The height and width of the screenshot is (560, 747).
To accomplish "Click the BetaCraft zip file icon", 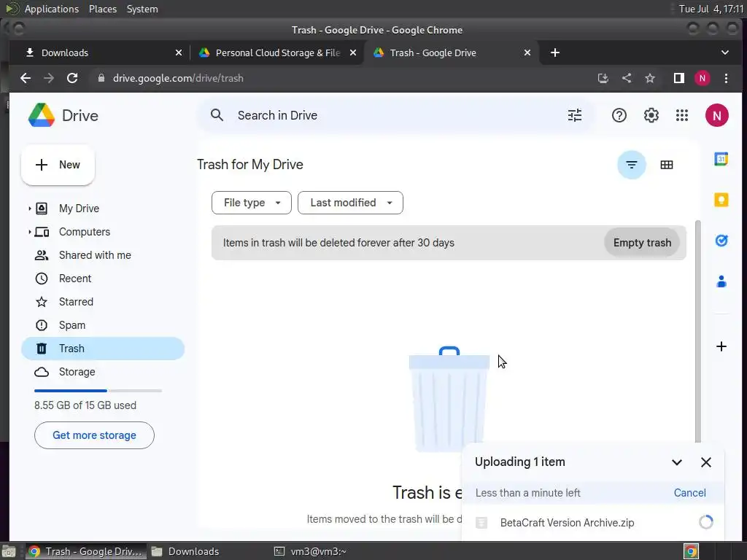I will 481,523.
